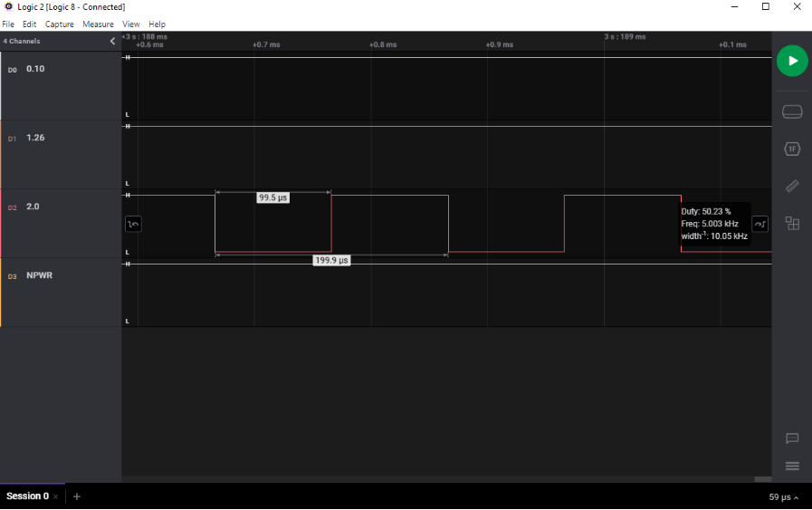
Task: Open the hamburger menu in the right sidebar
Action: tap(792, 466)
